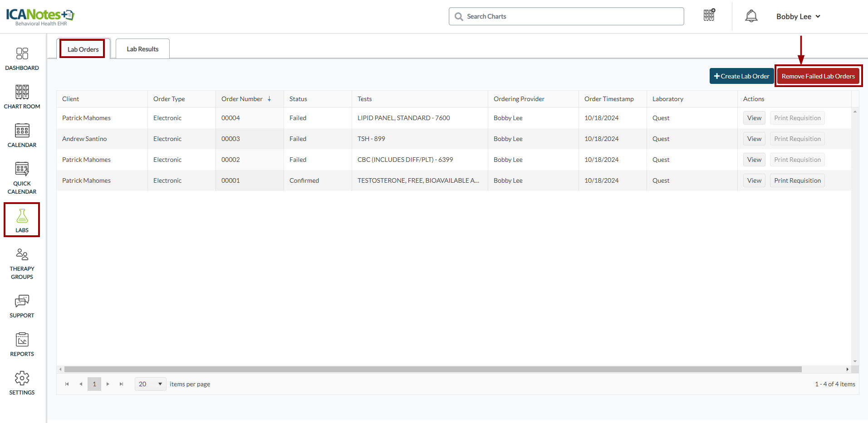Open the items per page dropdown
The image size is (868, 423).
(150, 384)
